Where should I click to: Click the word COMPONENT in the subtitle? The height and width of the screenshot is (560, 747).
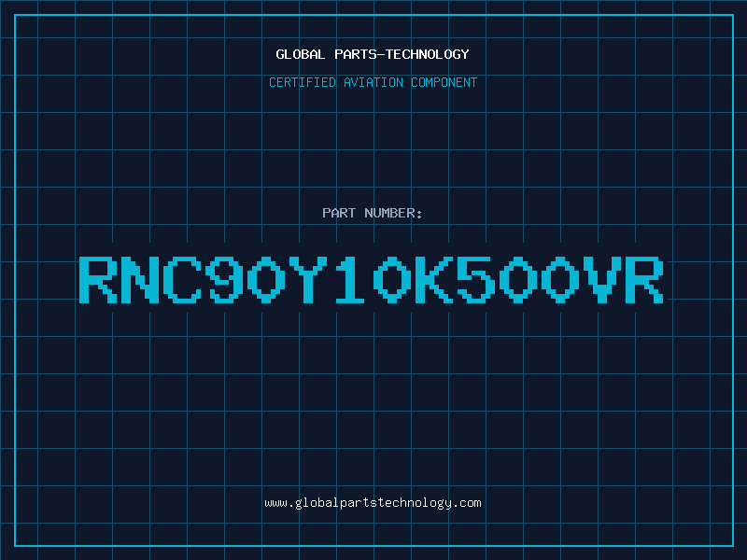pos(444,82)
